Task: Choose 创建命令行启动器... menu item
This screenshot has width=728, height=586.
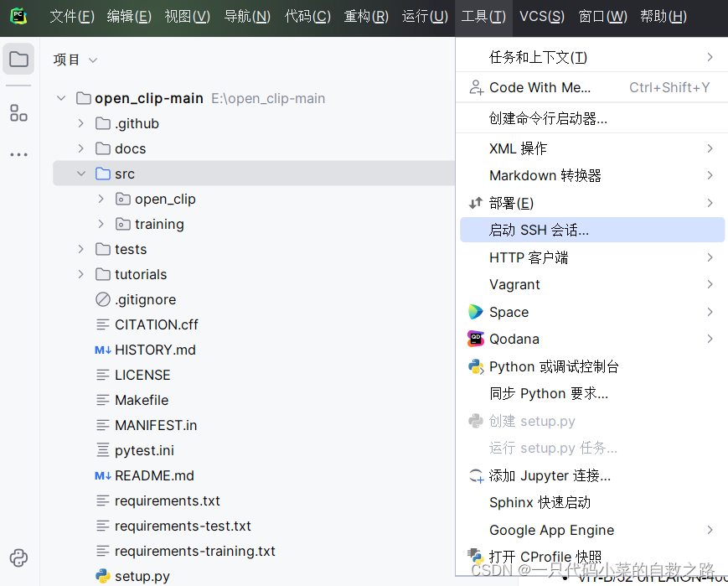Action: 592,118
